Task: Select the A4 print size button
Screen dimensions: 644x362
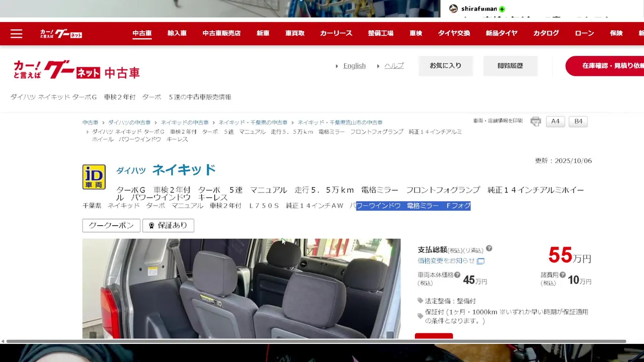Action: (x=555, y=122)
